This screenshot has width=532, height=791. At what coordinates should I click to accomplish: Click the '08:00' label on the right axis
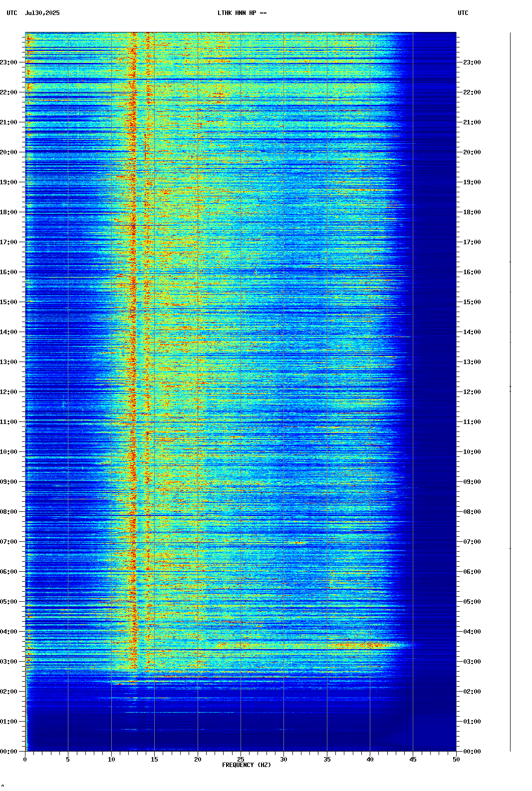(472, 512)
